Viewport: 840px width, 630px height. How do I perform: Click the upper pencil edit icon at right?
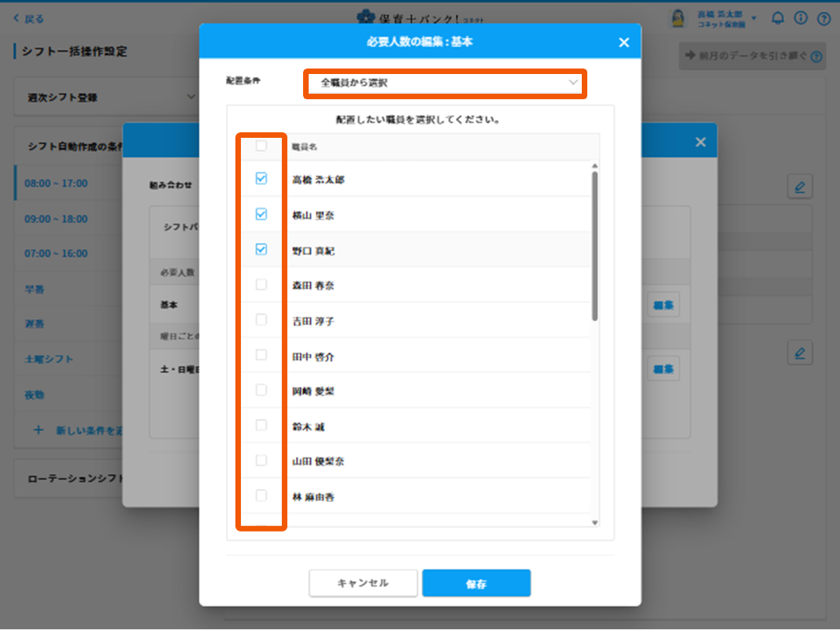(799, 187)
